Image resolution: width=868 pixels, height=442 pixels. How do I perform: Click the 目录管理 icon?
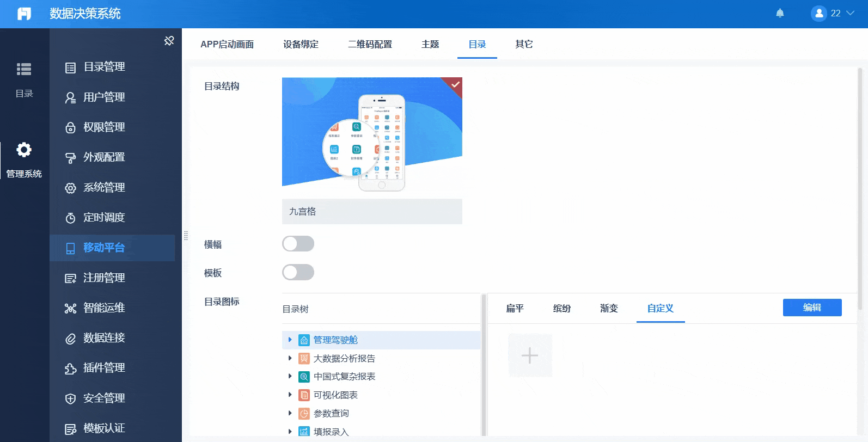pyautogui.click(x=70, y=67)
